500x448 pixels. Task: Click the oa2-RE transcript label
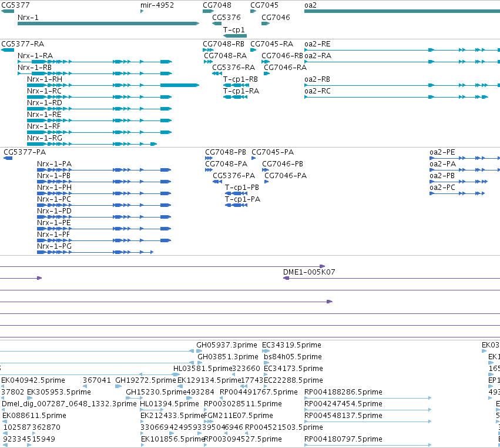[318, 44]
